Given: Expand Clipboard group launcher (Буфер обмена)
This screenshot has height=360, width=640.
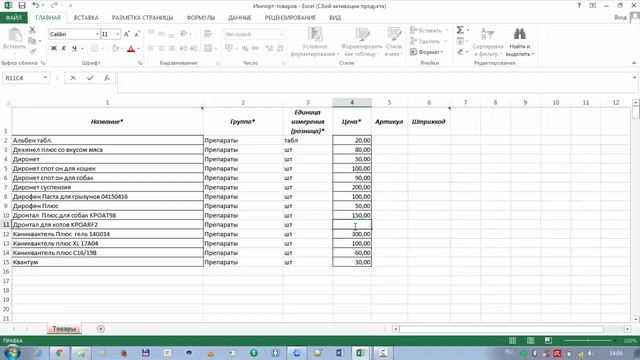Looking at the screenshot, I should (x=43, y=63).
